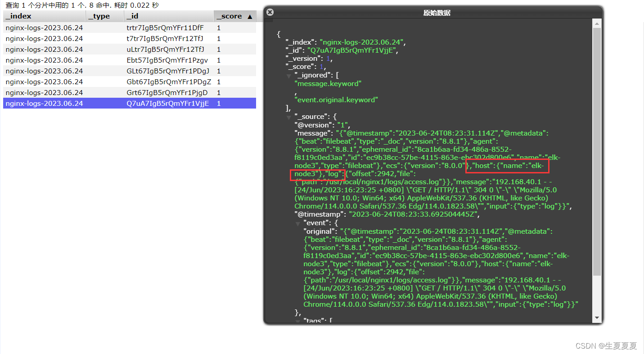Viewport: 644px width, 354px height.
Task: Open row with id t7tr7IgB5rQmYFr12TfJ
Action: click(130, 39)
